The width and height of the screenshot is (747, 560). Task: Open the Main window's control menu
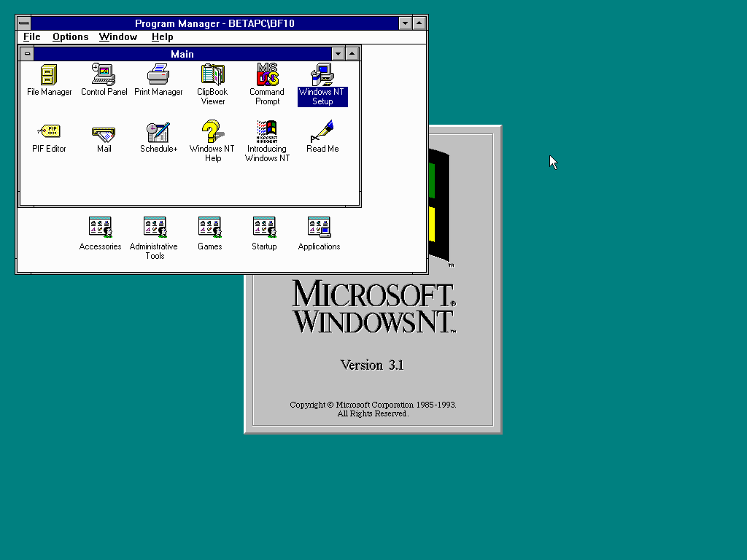pos(27,53)
